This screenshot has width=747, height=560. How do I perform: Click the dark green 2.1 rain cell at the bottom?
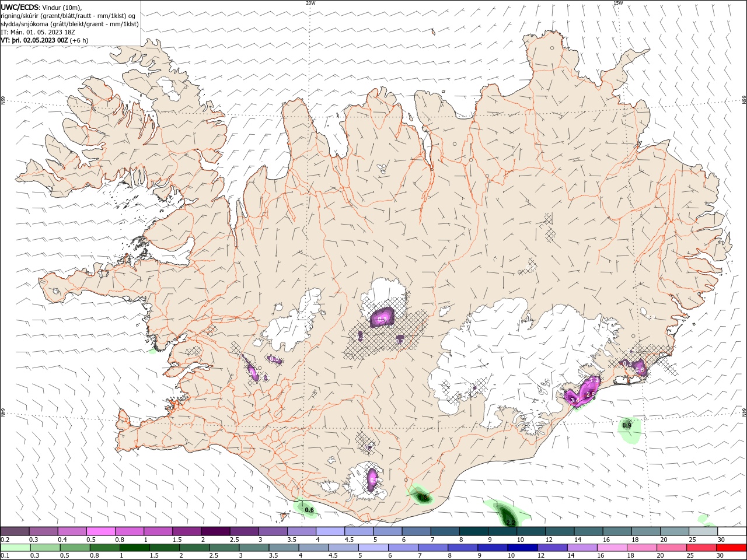[508, 514]
